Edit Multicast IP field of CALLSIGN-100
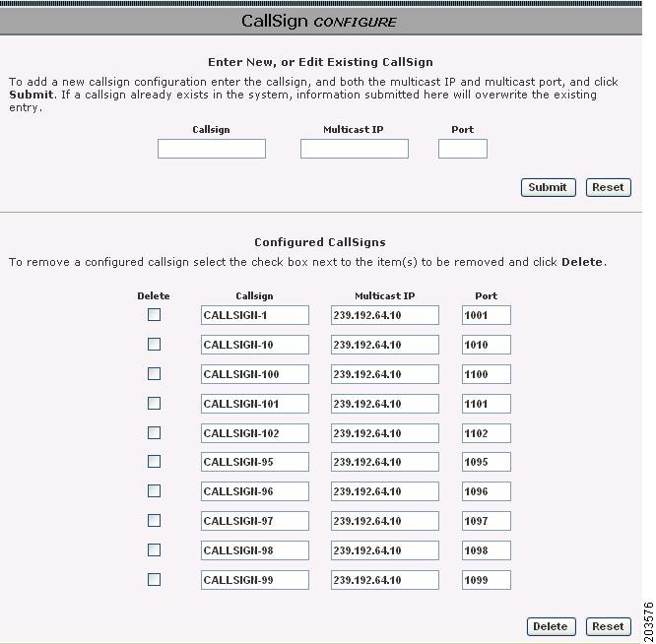Viewport: 656px width, 644px height. (385, 374)
